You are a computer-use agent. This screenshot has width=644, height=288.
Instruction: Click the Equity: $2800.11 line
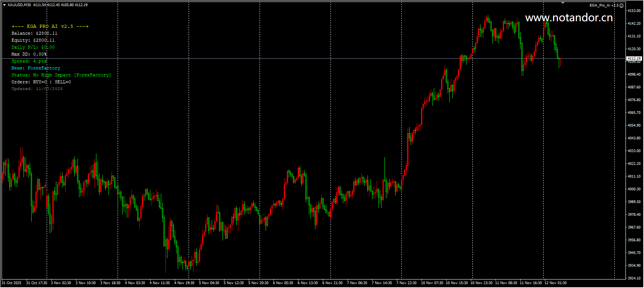click(x=33, y=40)
